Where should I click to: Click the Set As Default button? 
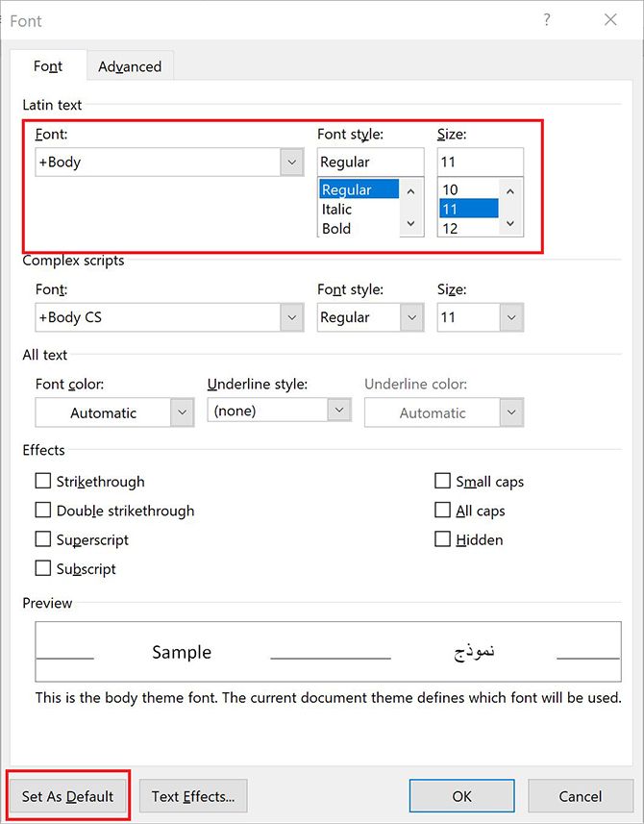pos(67,796)
